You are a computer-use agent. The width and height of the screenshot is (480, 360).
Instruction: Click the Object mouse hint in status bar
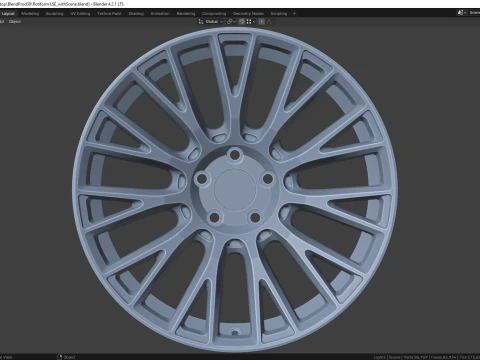click(x=66, y=357)
